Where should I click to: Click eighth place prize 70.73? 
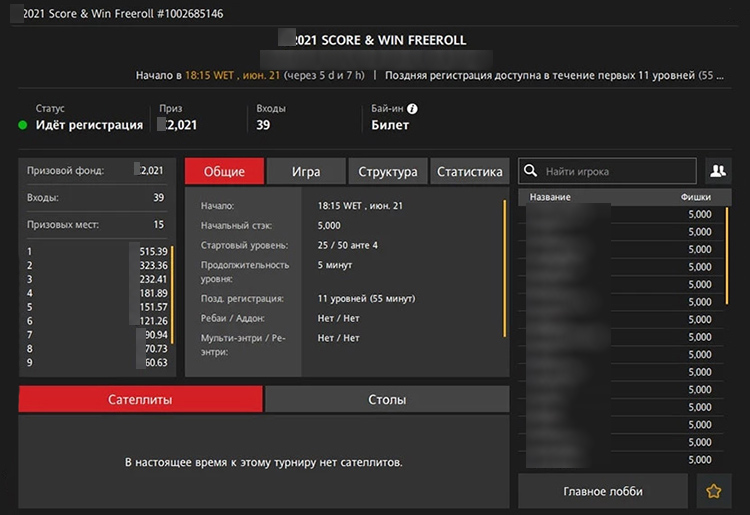click(156, 349)
